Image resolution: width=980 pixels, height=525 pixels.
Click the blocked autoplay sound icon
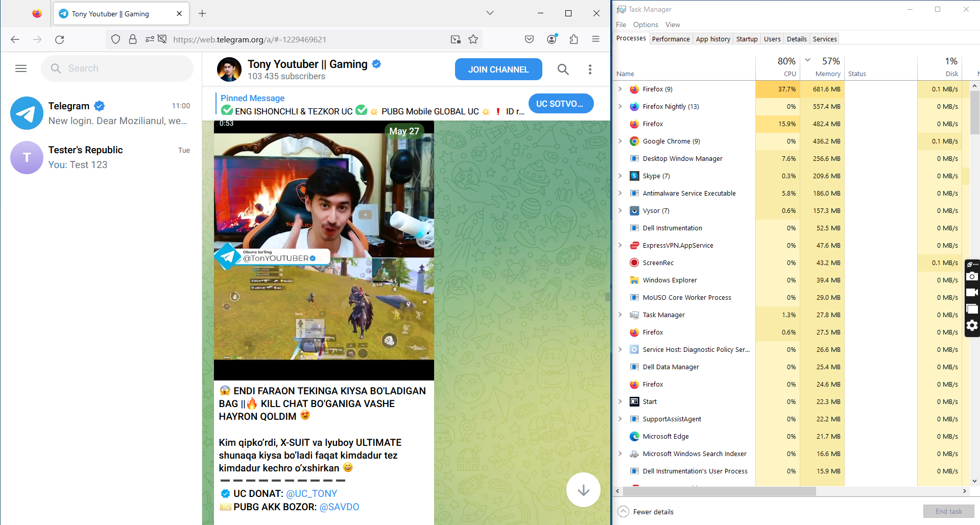pos(162,39)
